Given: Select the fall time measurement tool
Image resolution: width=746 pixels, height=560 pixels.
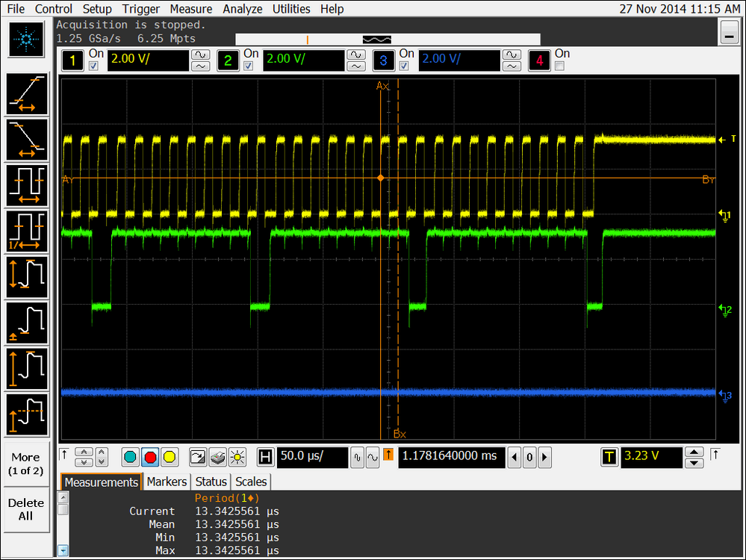Looking at the screenshot, I should [25, 140].
